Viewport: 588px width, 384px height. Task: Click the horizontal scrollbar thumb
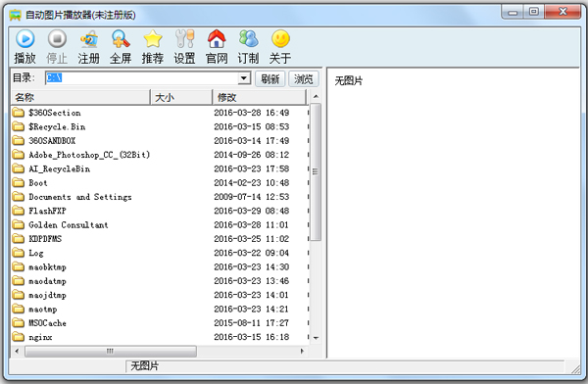[110, 352]
